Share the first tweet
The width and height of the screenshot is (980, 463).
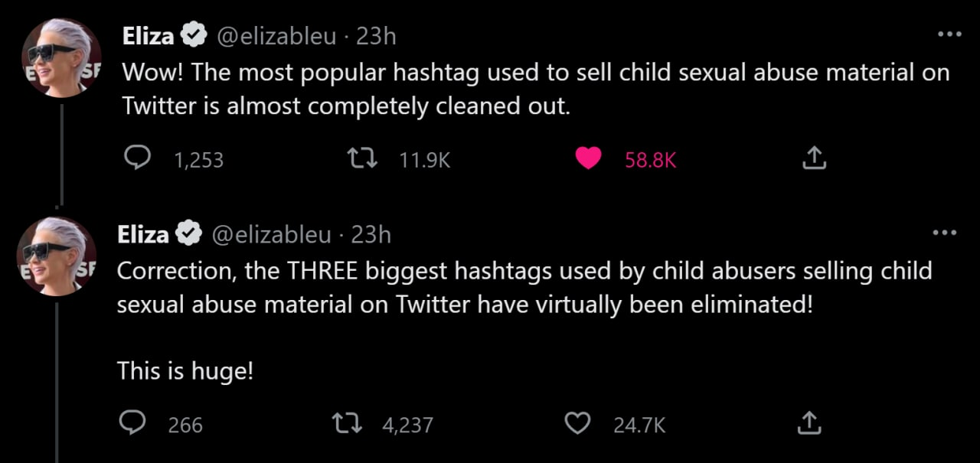pos(814,158)
